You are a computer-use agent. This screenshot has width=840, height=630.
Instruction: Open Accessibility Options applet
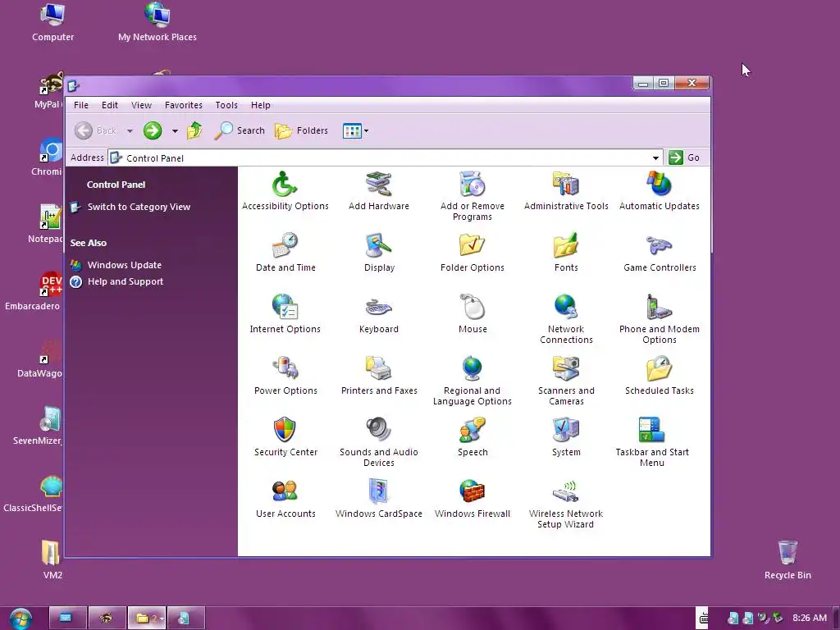tap(285, 191)
